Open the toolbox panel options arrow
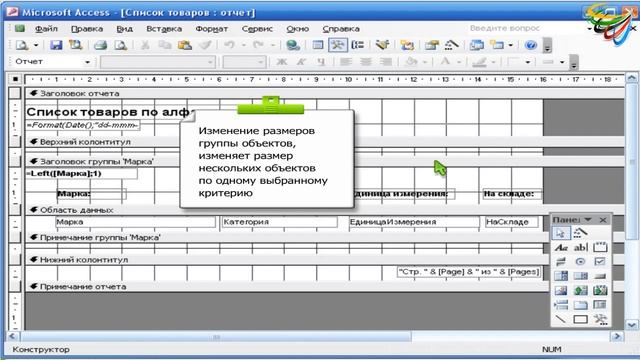Viewport: 640px width, 360px height. click(x=588, y=220)
